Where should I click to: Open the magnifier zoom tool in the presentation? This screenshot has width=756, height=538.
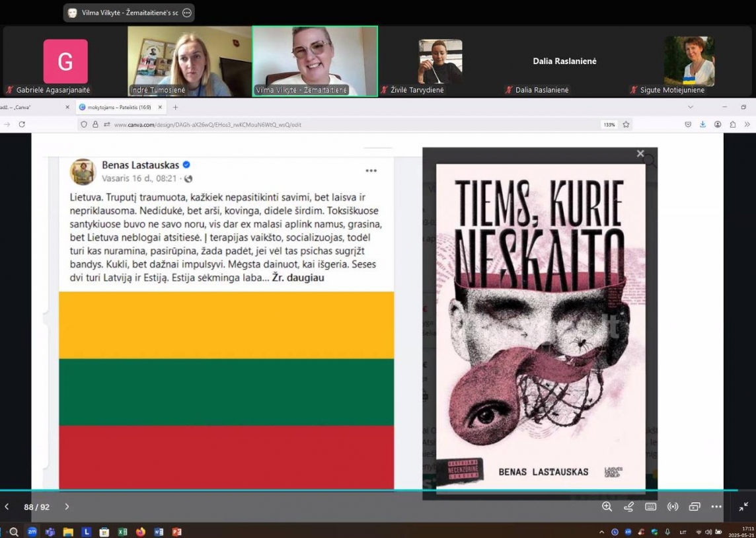[607, 506]
